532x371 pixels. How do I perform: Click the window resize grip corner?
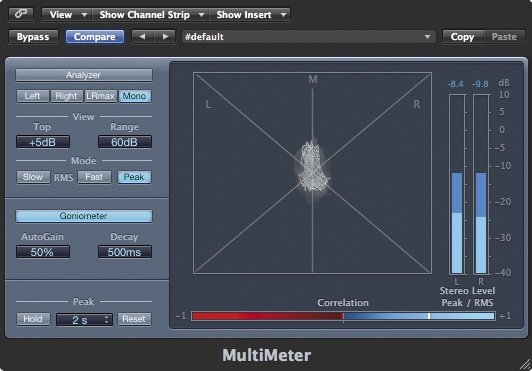(525, 364)
